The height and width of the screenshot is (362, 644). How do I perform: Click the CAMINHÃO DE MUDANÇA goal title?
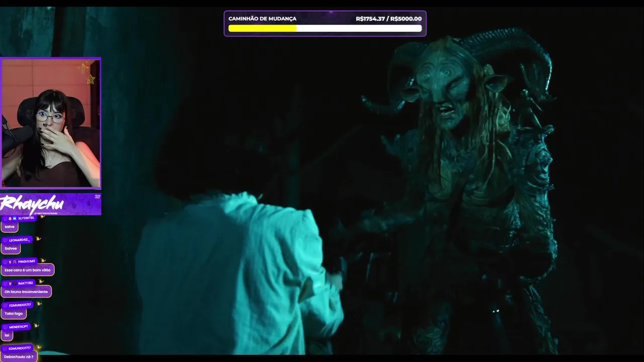click(262, 19)
